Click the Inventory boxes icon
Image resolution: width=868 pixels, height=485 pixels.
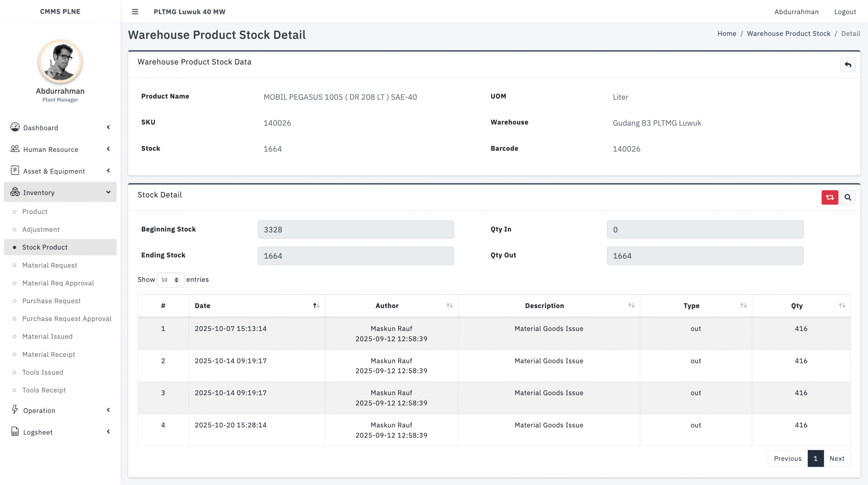click(x=15, y=192)
